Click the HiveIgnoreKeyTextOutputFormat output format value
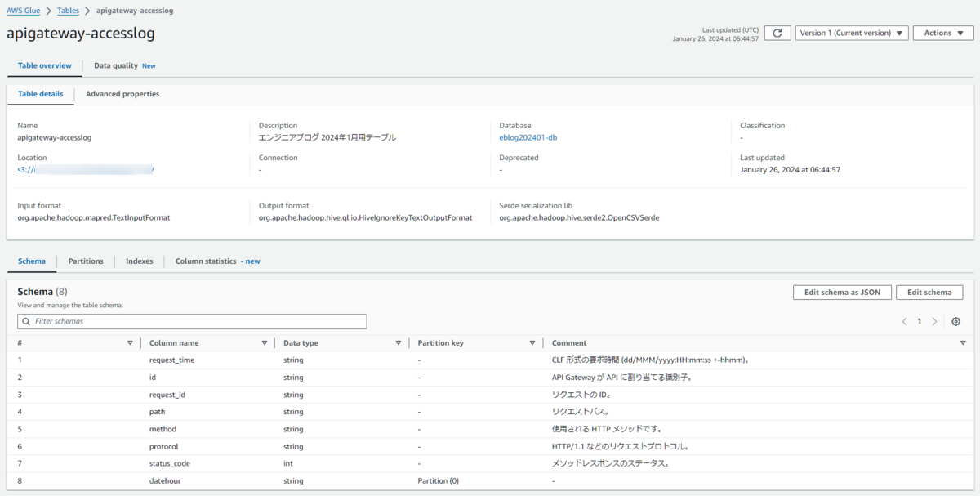Viewport: 980px width, 496px height. (x=365, y=218)
